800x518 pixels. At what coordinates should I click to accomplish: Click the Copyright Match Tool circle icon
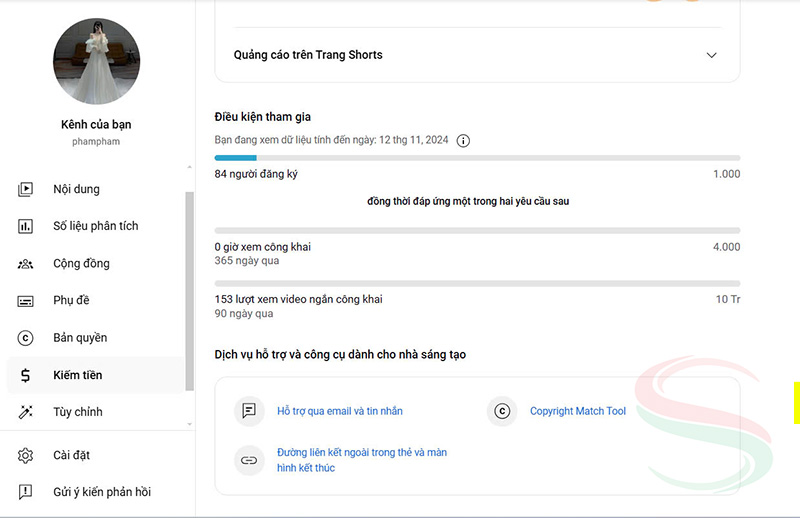pyautogui.click(x=502, y=411)
